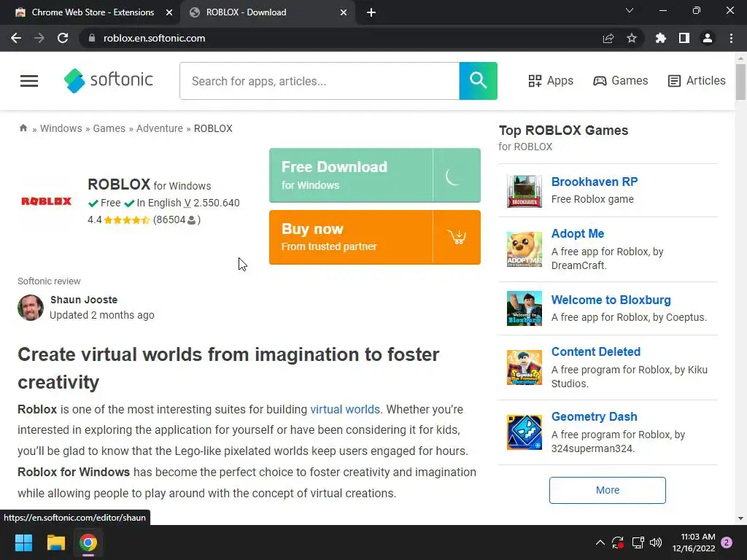Click the Brookhaven RP thumbnail
The height and width of the screenshot is (560, 747).
pyautogui.click(x=525, y=190)
